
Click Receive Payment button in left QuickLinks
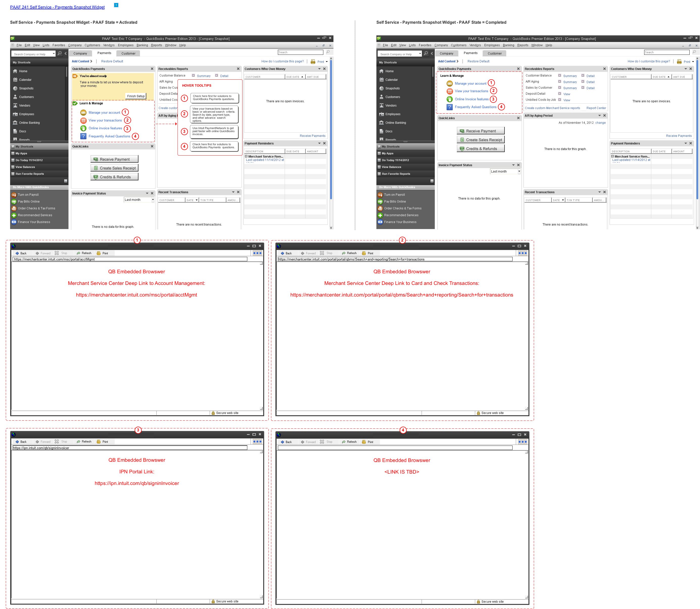(114, 159)
